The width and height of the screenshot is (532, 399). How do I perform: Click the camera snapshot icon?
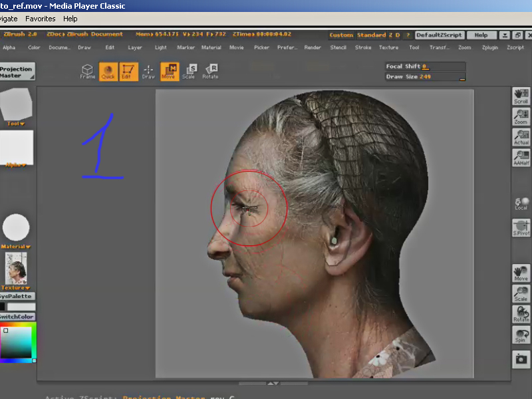[x=521, y=359]
